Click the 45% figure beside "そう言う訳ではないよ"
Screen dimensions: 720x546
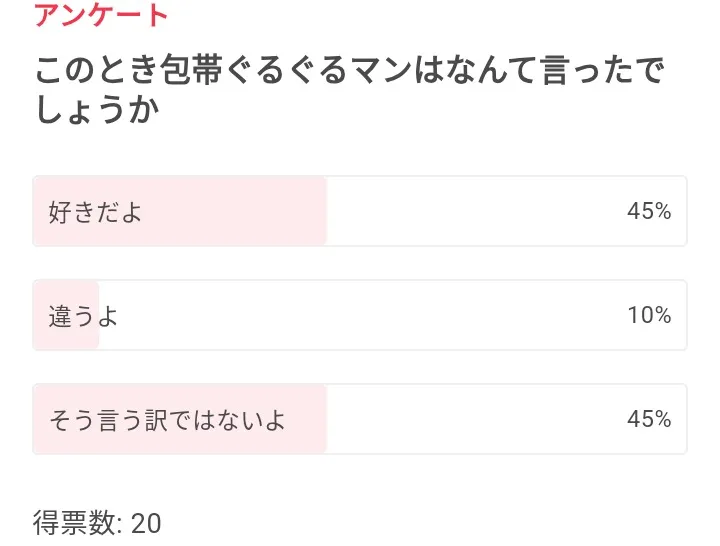click(x=648, y=419)
